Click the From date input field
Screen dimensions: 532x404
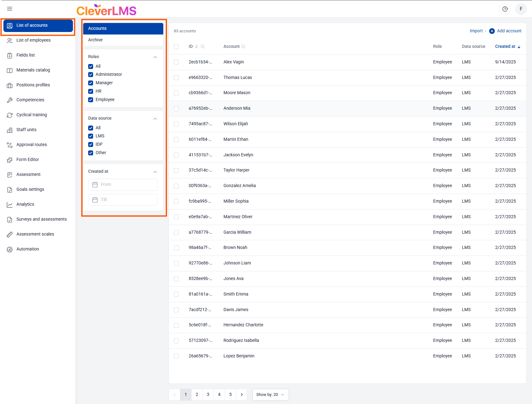[123, 185]
